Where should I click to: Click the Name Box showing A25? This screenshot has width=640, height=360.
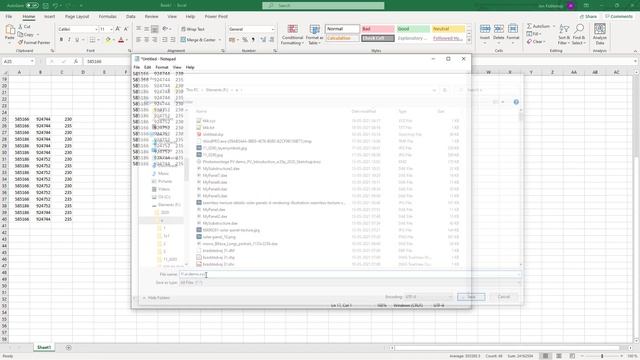(x=18, y=61)
